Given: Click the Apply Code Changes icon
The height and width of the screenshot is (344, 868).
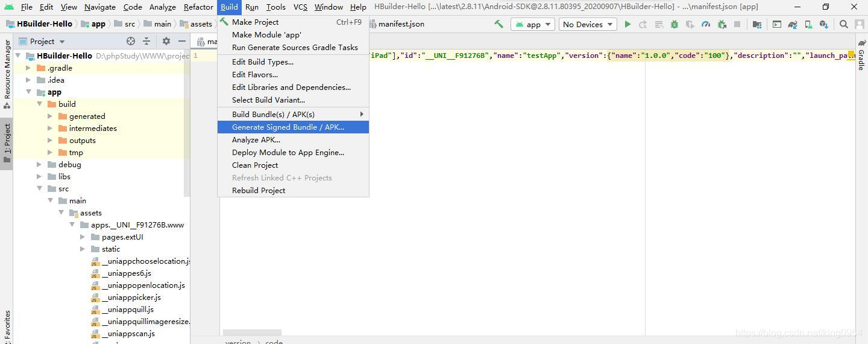Looking at the screenshot, I should coord(659,24).
